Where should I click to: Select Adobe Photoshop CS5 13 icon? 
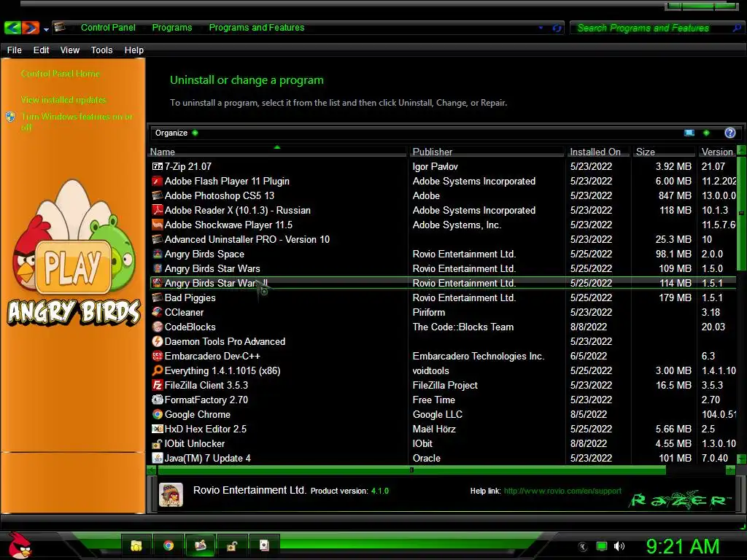[158, 195]
